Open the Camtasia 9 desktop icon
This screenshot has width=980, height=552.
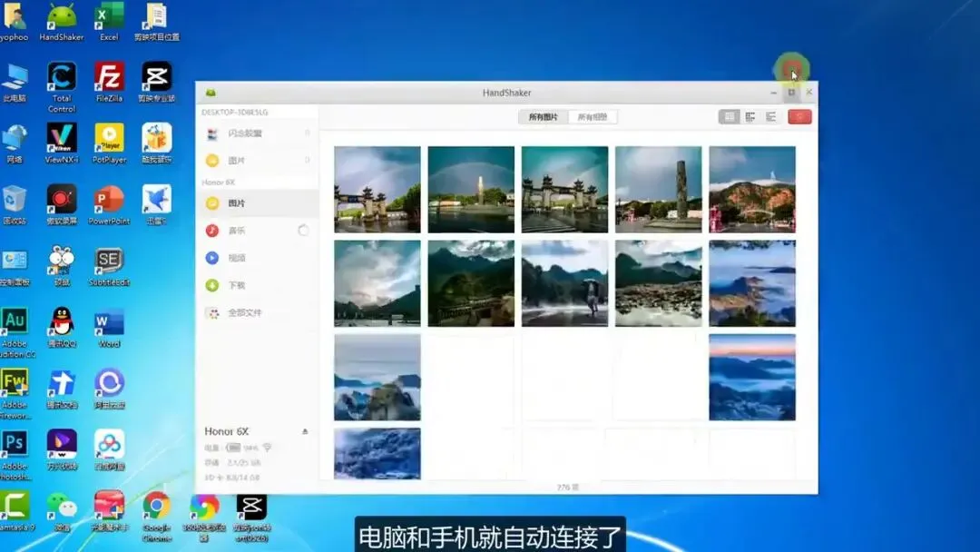tap(15, 510)
